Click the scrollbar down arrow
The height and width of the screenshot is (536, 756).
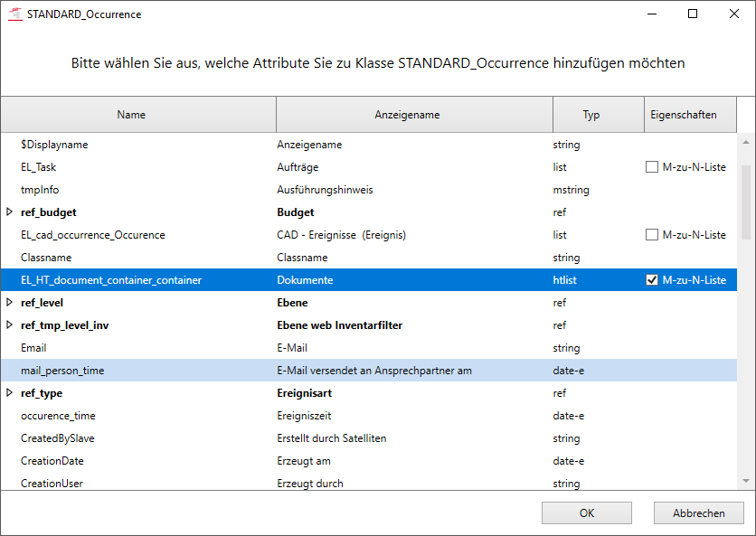tap(746, 481)
